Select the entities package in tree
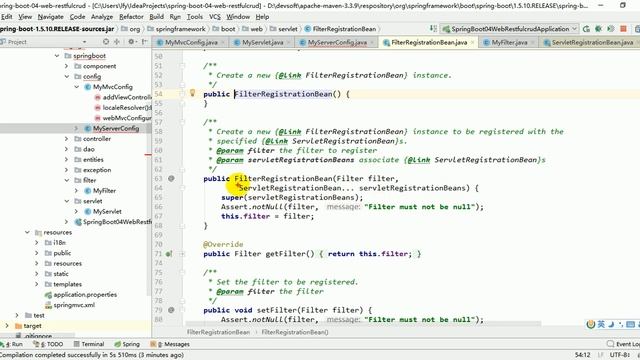Viewport: 640px width, 360px height. click(x=93, y=160)
